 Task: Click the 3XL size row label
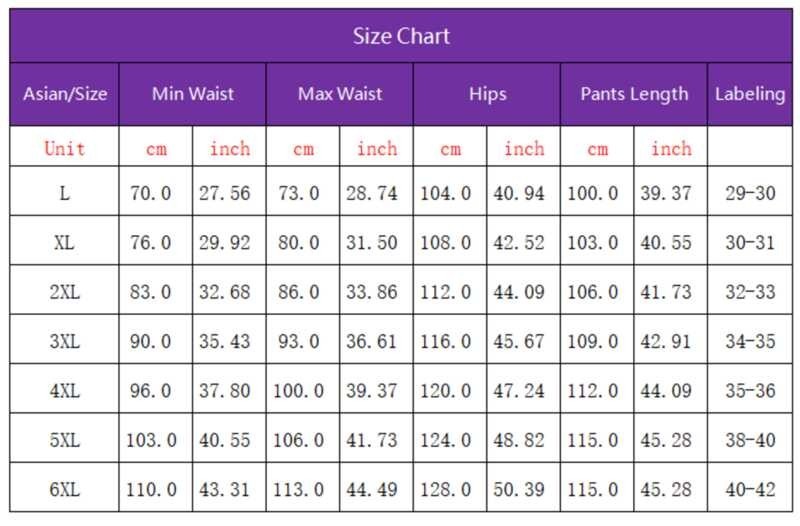[65, 341]
